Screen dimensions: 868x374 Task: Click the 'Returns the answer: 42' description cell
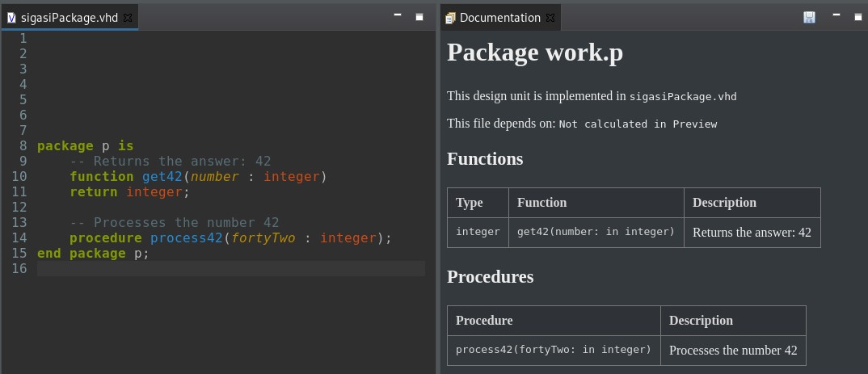[x=752, y=233]
